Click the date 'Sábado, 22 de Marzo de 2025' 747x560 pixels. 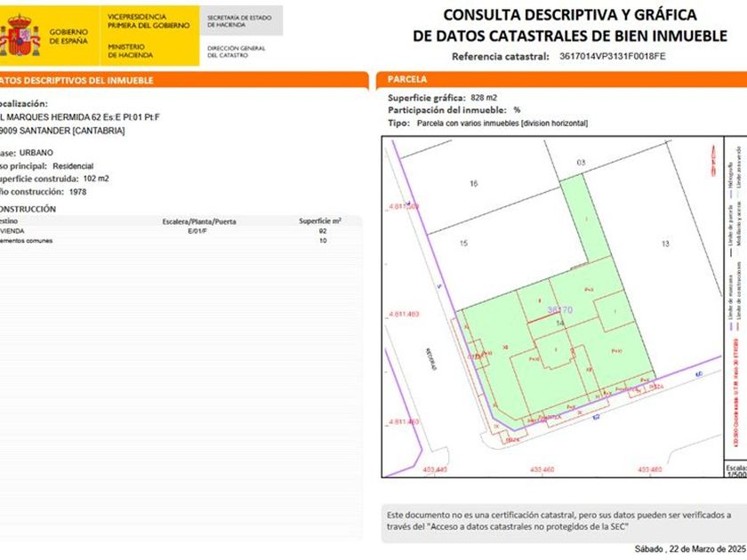(691, 548)
